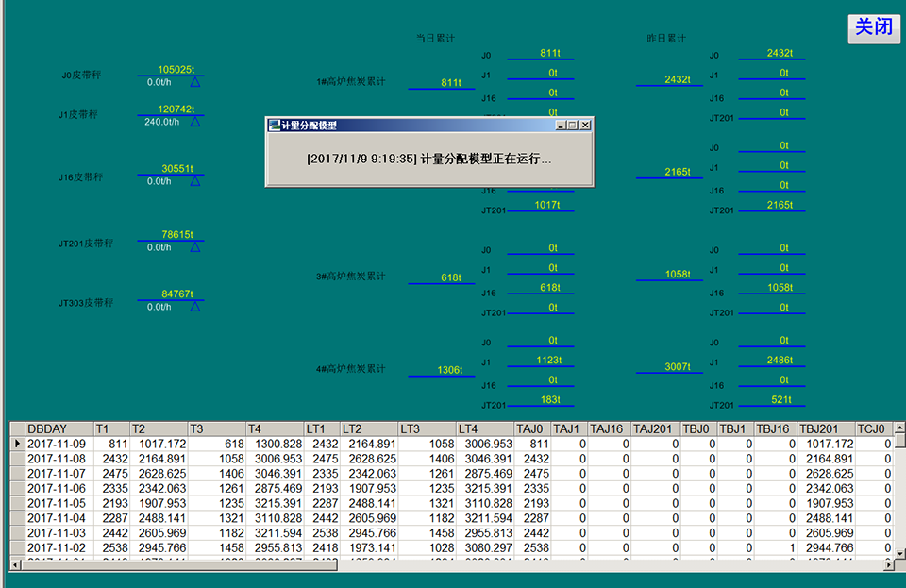Click the LT4 column header
906x588 pixels.
[x=485, y=428]
